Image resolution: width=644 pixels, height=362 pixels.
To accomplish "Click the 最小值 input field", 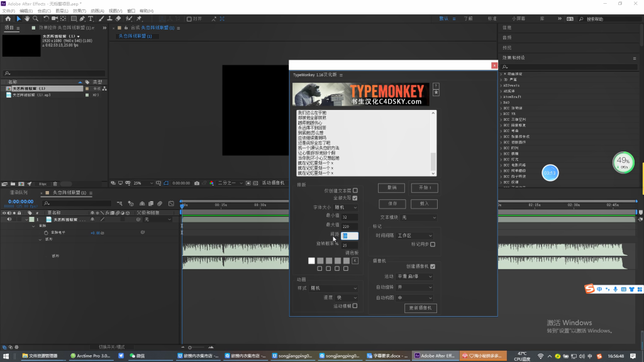I will click(x=350, y=217).
